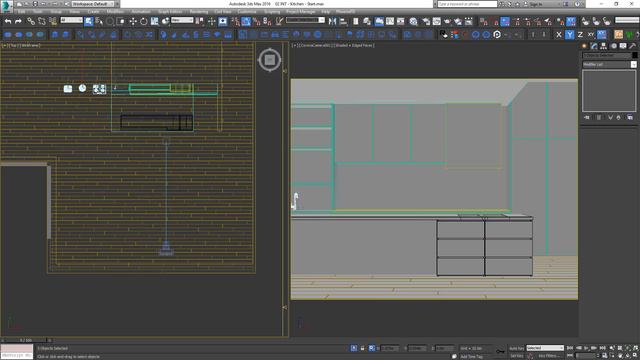640x360 pixels.
Task: Activate the Select and Link tool
Action: click(x=31, y=21)
